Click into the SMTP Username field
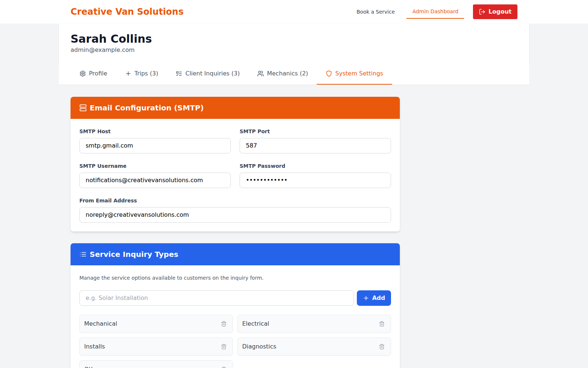The width and height of the screenshot is (588, 368). click(x=155, y=180)
